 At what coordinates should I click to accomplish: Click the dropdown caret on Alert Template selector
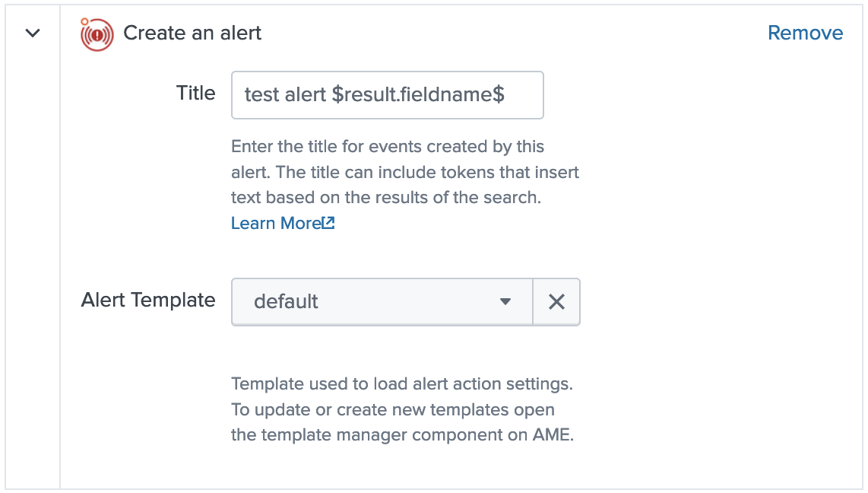[505, 301]
